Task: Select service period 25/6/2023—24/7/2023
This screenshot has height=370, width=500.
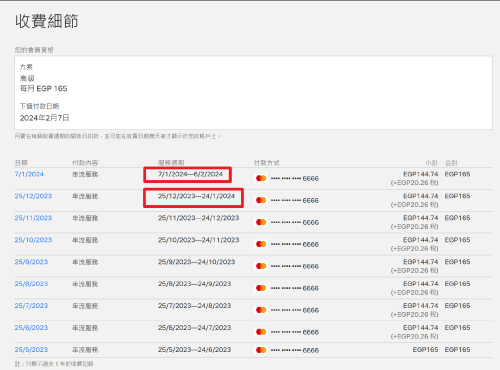Action: point(194,328)
